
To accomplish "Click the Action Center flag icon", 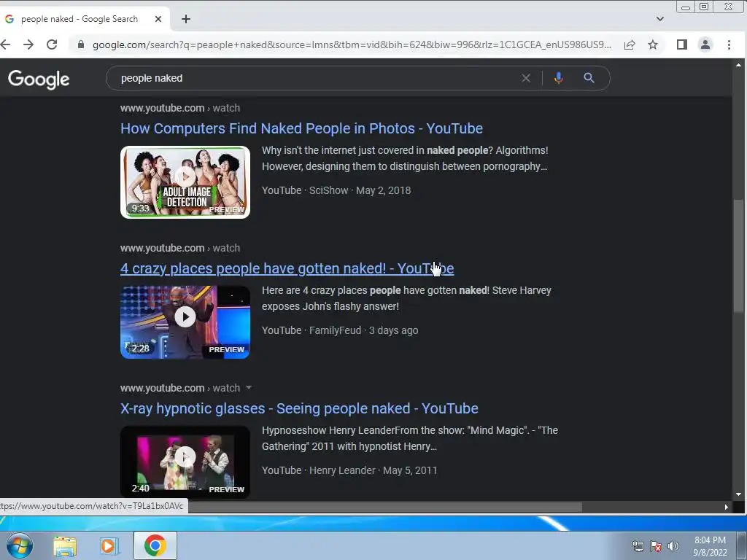I will click(x=656, y=546).
